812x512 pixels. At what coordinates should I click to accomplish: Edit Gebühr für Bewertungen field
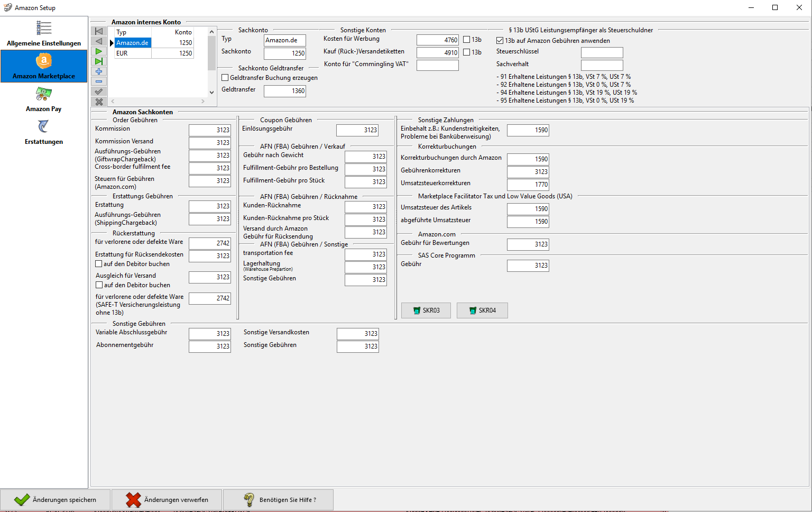[x=528, y=244]
